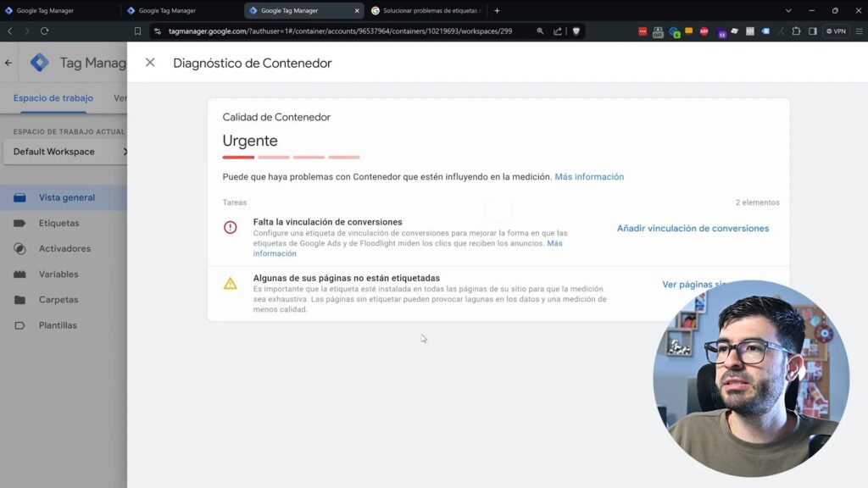Expand the Default Workspace selector

tap(65, 152)
